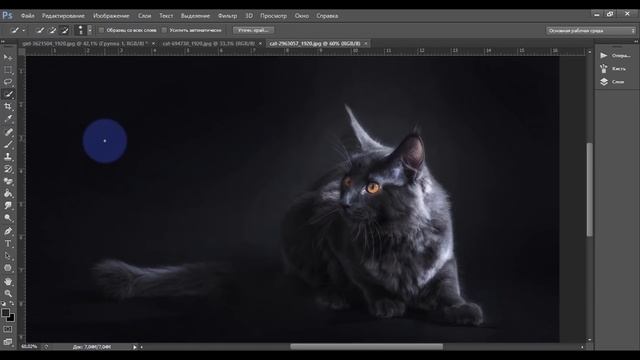Viewport: 640px width, 360px height.
Task: Select the Healing Brush tool
Action: (8, 132)
